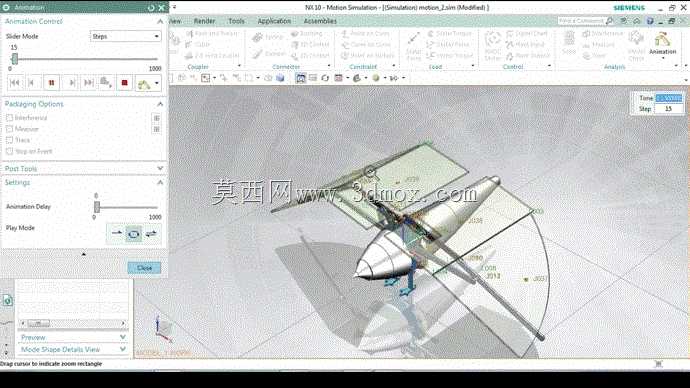Click the Scalar Force tool icon
This screenshot has width=690, height=388.
click(413, 44)
